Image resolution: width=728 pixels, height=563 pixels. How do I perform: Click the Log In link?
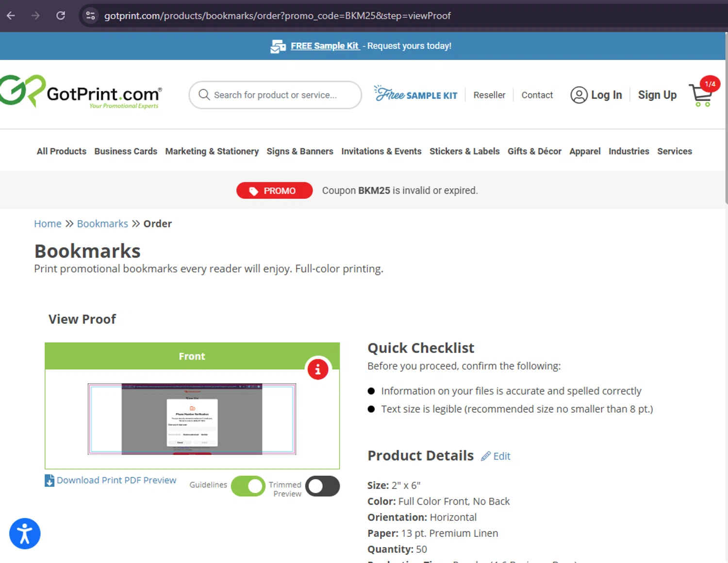pos(606,95)
